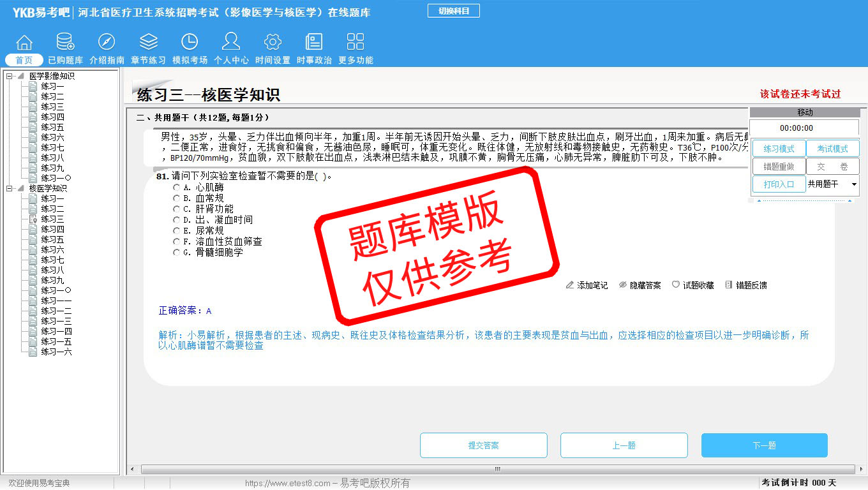Click the document icon of 练习一六

[x=33, y=352]
